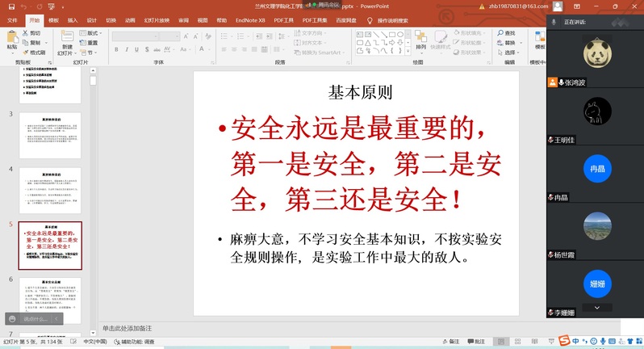Toggle Underline formatting button

[137, 50]
